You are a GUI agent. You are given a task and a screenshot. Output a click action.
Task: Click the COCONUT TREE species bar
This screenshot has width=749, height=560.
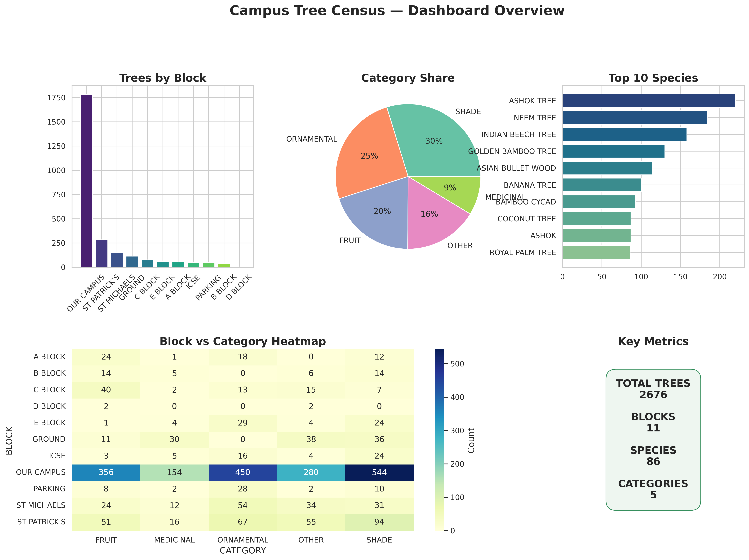pos(597,219)
